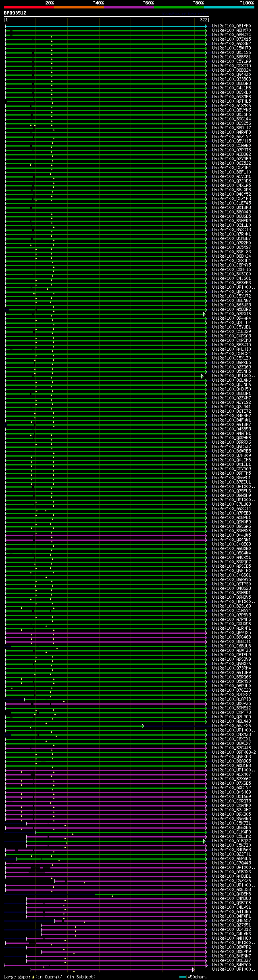Viewport: 258px width, 980px height.
Task: Click the purple ~60% identity legend segment
Action: click(129, 7)
